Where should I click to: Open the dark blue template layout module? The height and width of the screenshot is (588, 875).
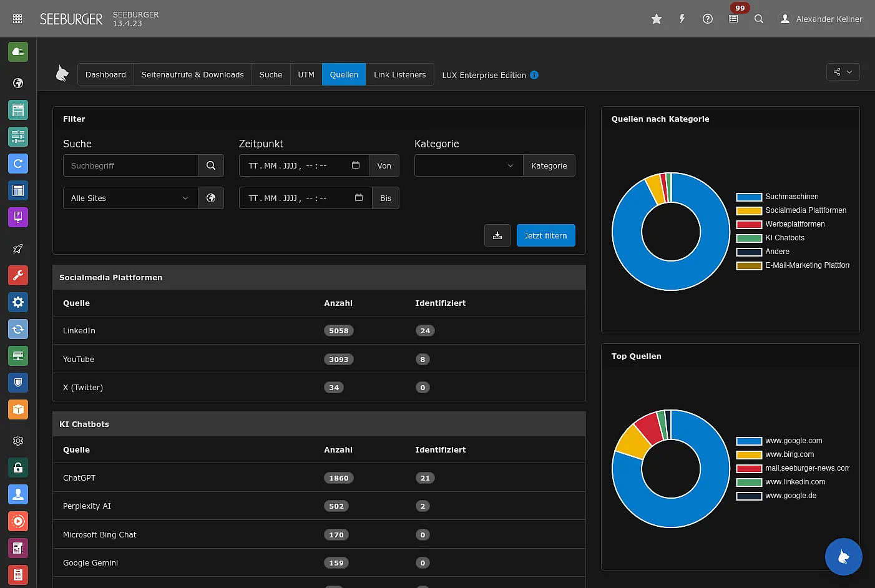18,190
